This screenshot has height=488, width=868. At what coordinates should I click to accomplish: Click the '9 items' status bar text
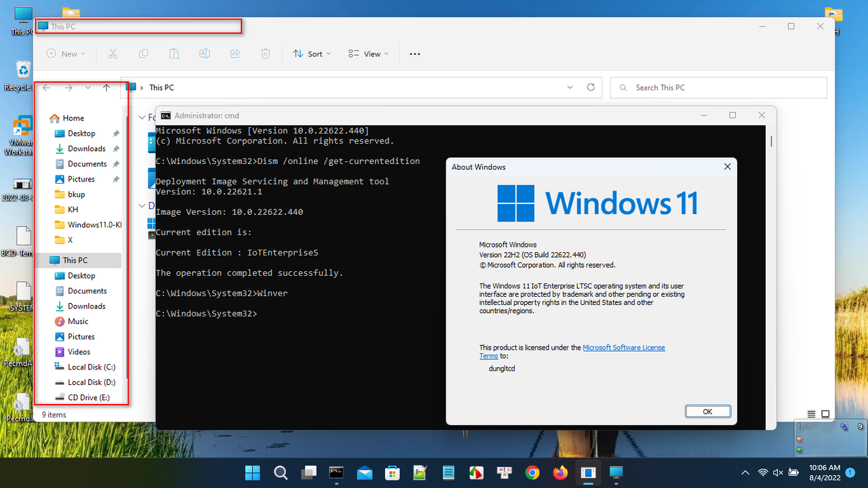[x=54, y=414]
